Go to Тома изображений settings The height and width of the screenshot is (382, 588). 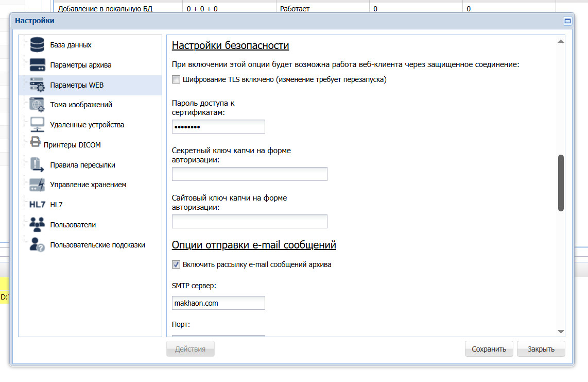(81, 105)
